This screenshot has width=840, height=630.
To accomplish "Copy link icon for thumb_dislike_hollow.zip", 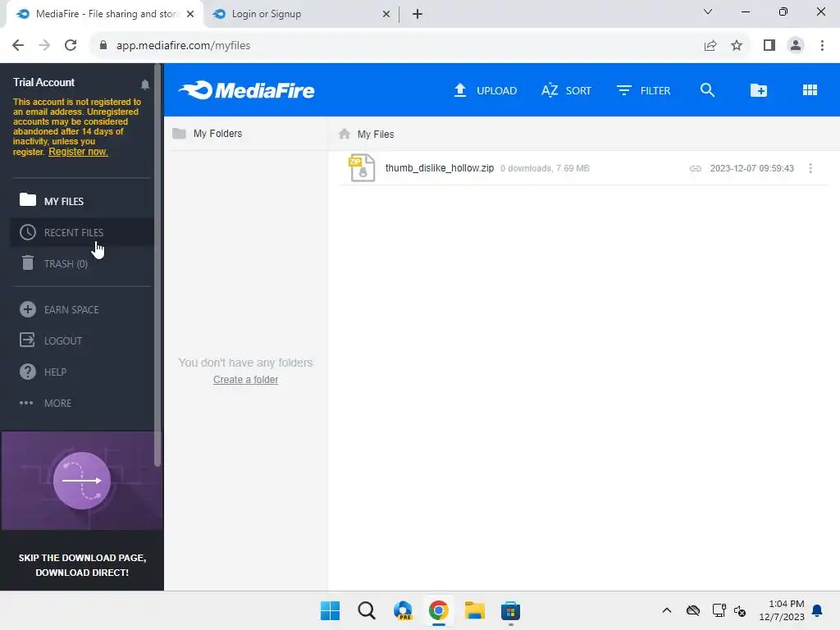I will tap(696, 168).
